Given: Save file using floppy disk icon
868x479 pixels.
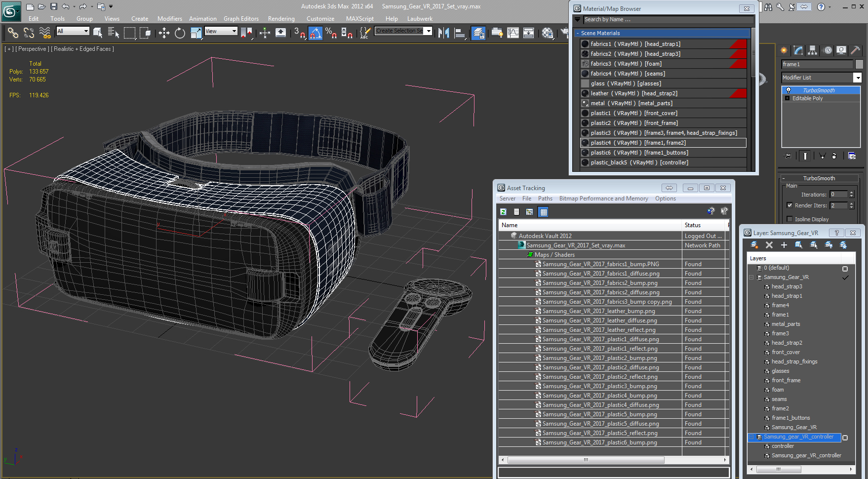Looking at the screenshot, I should click(54, 6).
